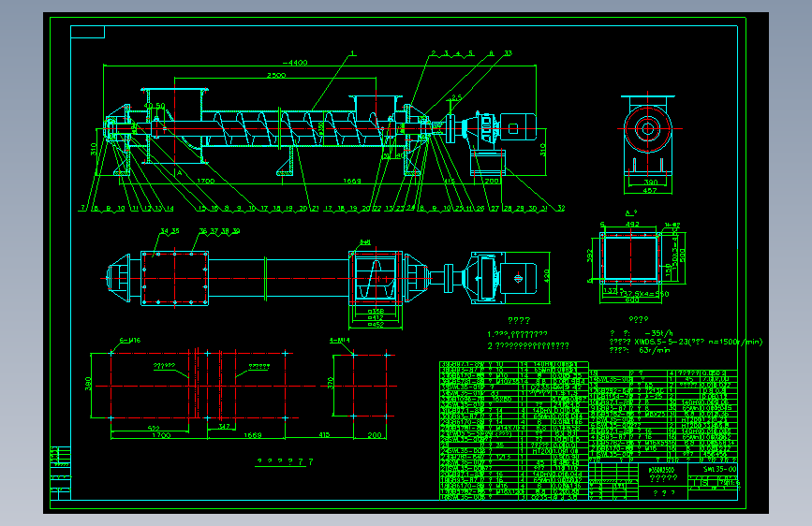The height and width of the screenshot is (526, 812).
Task: Select the 522 dimension on the foundation plan
Action: (154, 428)
